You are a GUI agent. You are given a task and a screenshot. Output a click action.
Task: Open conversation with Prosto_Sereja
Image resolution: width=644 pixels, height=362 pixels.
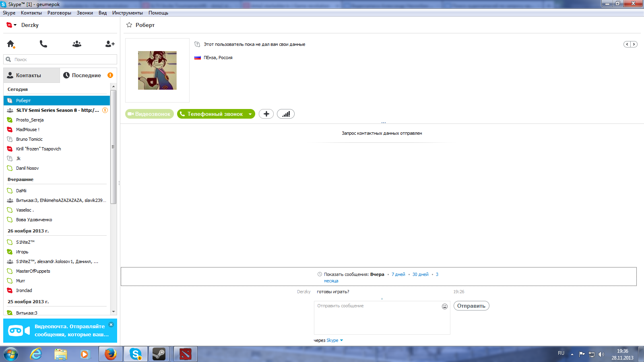coord(57,120)
